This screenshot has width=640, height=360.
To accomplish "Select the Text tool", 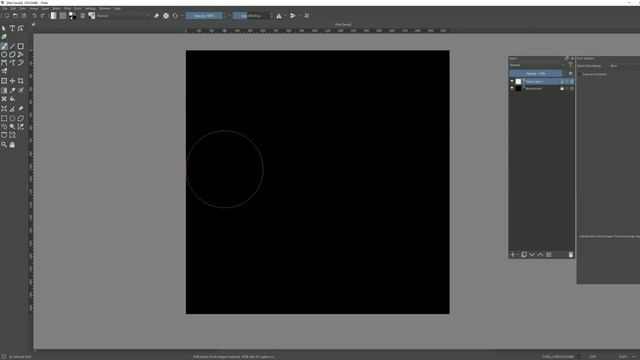I will tap(12, 28).
